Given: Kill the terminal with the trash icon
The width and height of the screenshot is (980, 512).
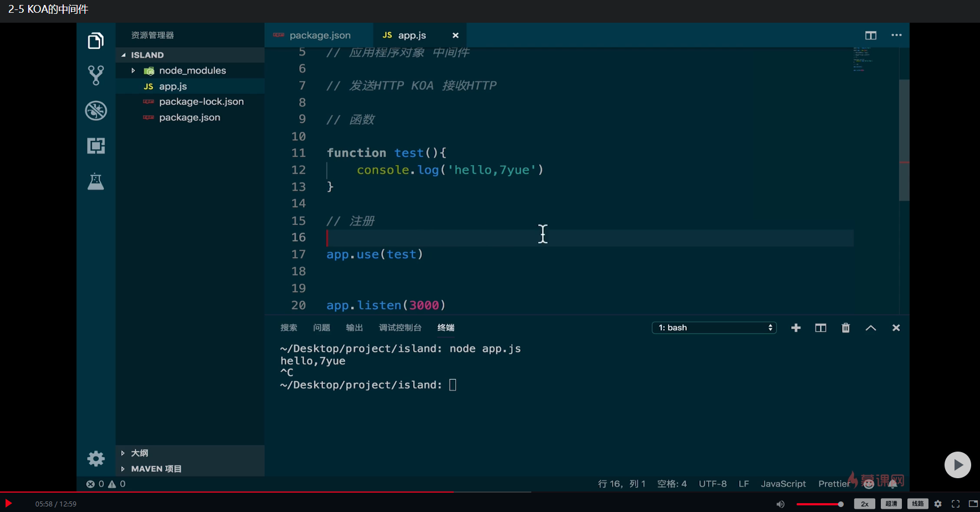Looking at the screenshot, I should click(x=845, y=328).
